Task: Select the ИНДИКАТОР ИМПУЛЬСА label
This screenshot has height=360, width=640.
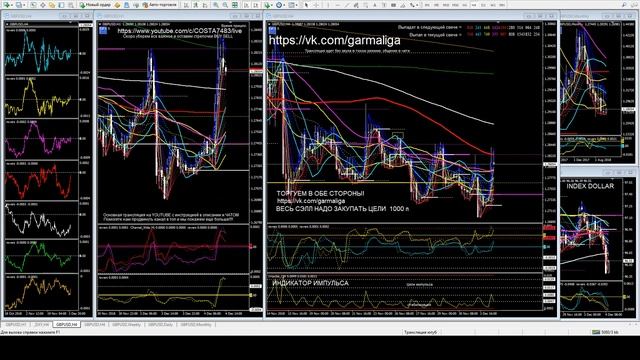Action: (310, 283)
